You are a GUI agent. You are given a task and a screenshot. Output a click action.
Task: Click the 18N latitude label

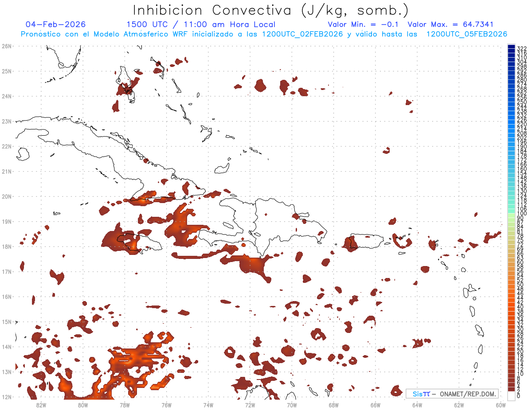6,247
